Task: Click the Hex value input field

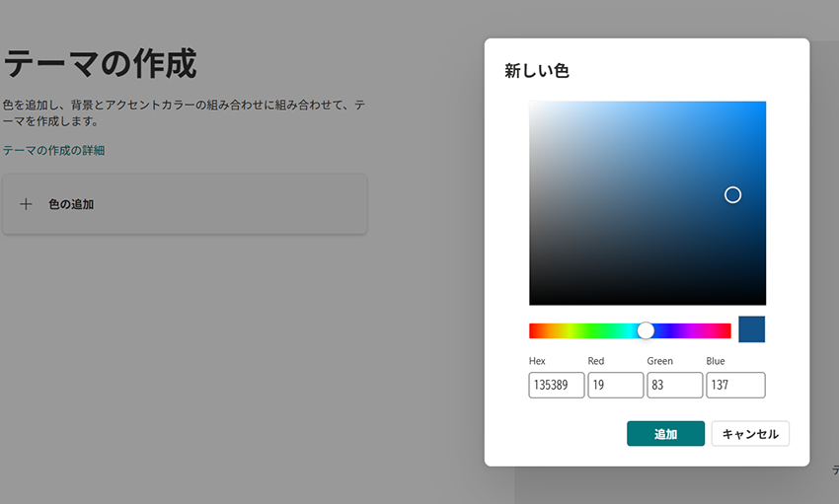Action: pyautogui.click(x=557, y=385)
